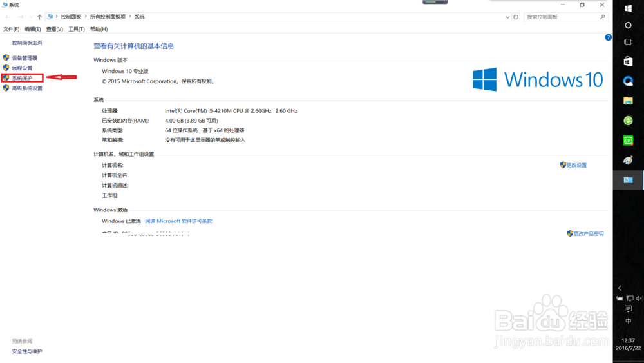
Task: Click the back navigation arrow
Action: point(8,17)
